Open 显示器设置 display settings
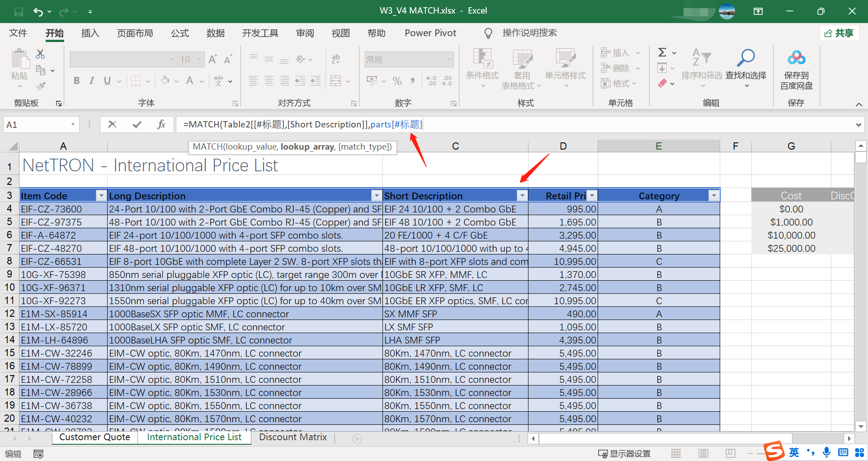 tap(624, 454)
